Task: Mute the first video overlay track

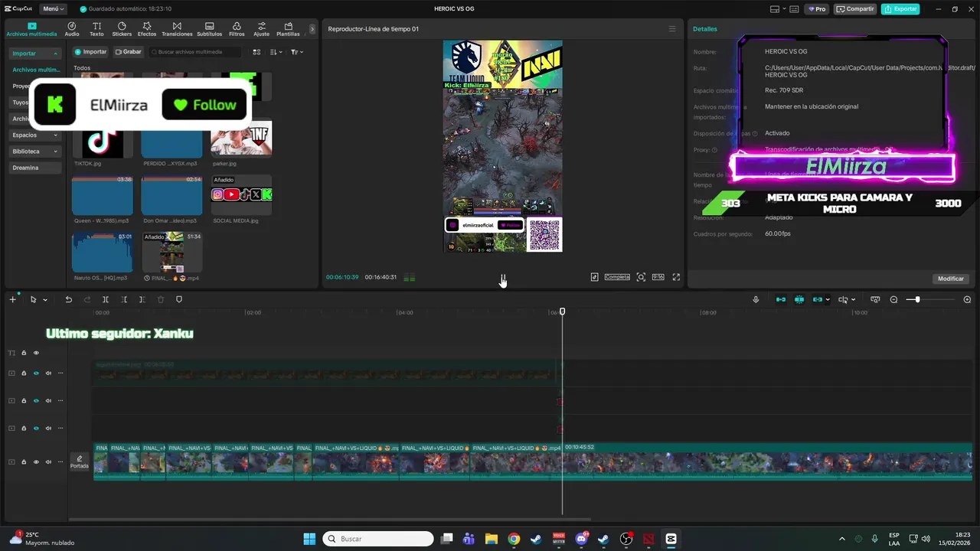Action: click(x=48, y=373)
